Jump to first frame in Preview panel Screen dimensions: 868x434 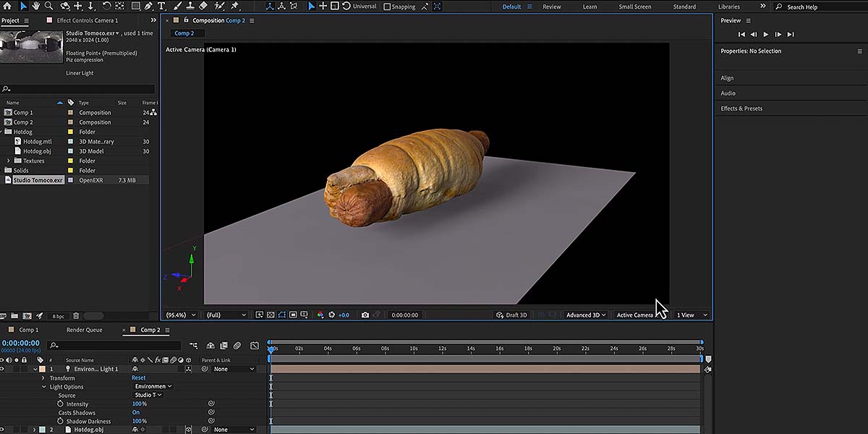[x=741, y=34]
